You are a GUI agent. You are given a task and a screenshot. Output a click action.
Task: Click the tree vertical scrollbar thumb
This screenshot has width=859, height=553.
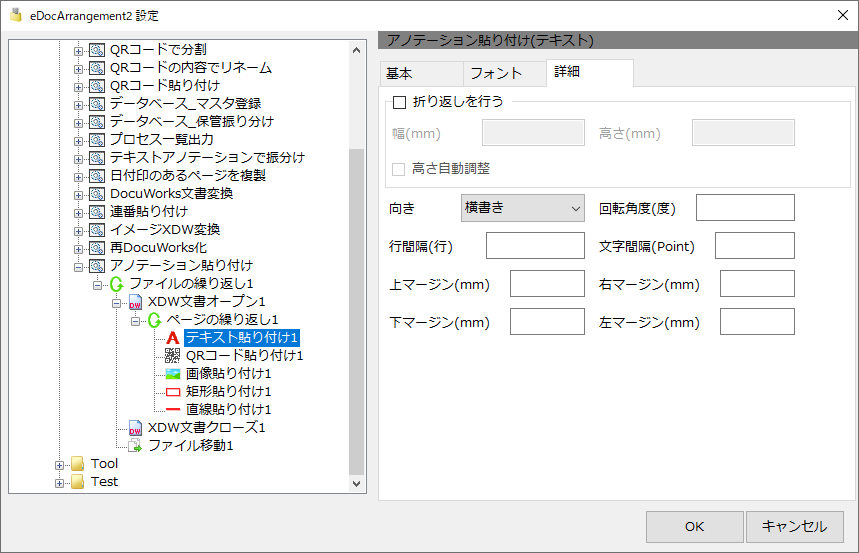[x=357, y=312]
